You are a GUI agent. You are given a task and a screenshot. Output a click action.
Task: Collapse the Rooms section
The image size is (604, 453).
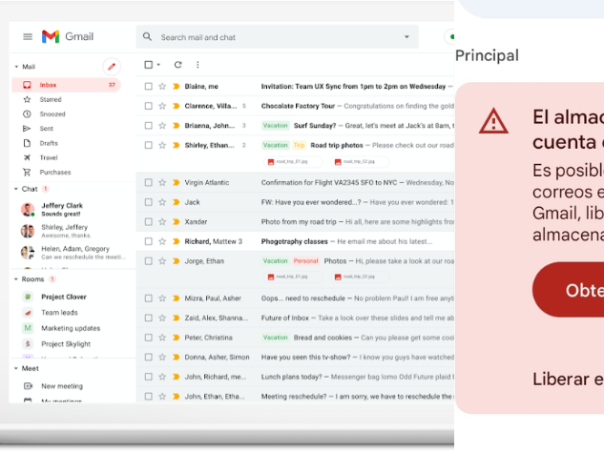[x=15, y=279]
